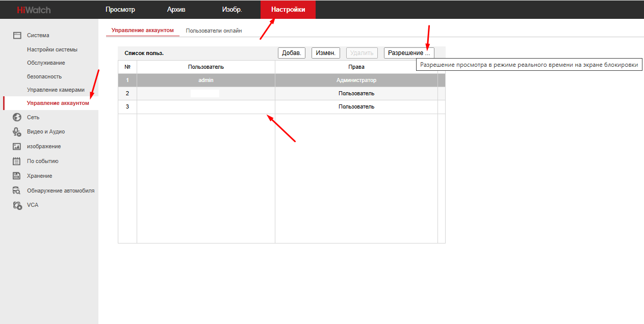Go to the Изобр. tab
This screenshot has width=644, height=324.
point(232,10)
